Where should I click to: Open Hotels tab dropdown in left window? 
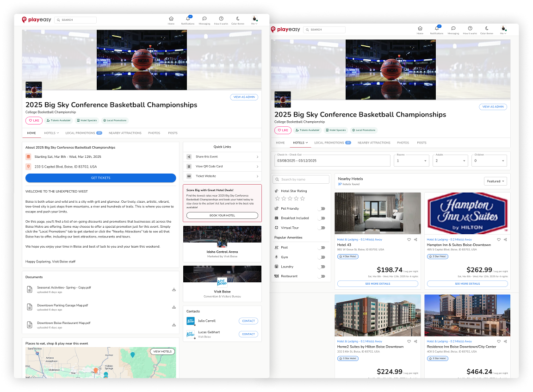(51, 133)
